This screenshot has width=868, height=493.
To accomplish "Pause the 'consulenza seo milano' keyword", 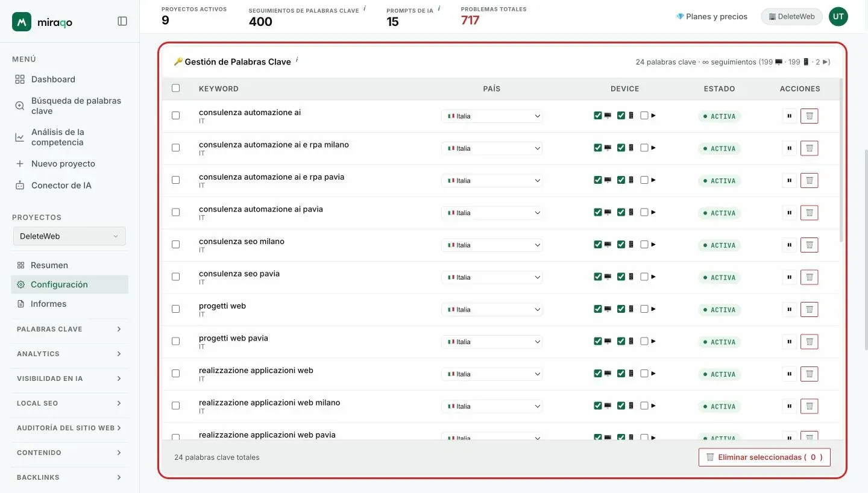I will (789, 245).
